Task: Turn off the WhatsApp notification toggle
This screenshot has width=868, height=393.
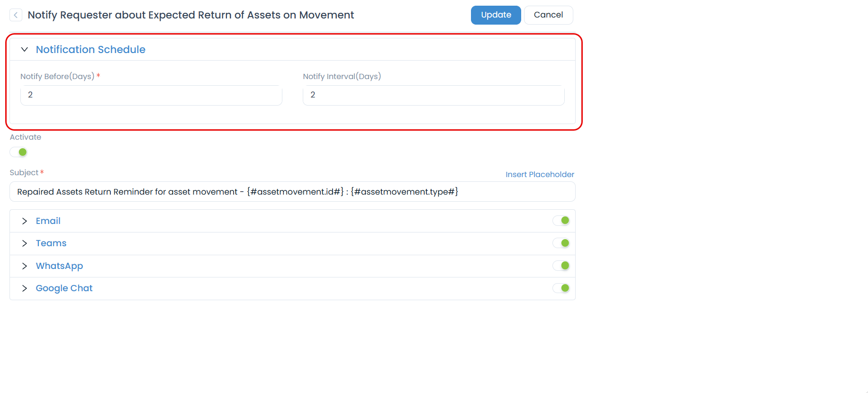Action: click(x=561, y=266)
